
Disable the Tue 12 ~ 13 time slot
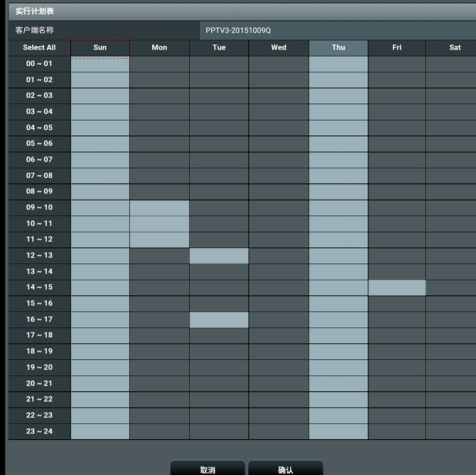[x=219, y=256]
